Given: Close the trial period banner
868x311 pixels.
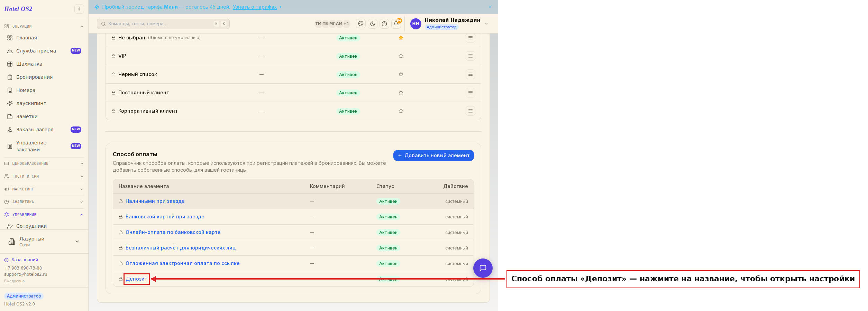Looking at the screenshot, I should tap(490, 7).
